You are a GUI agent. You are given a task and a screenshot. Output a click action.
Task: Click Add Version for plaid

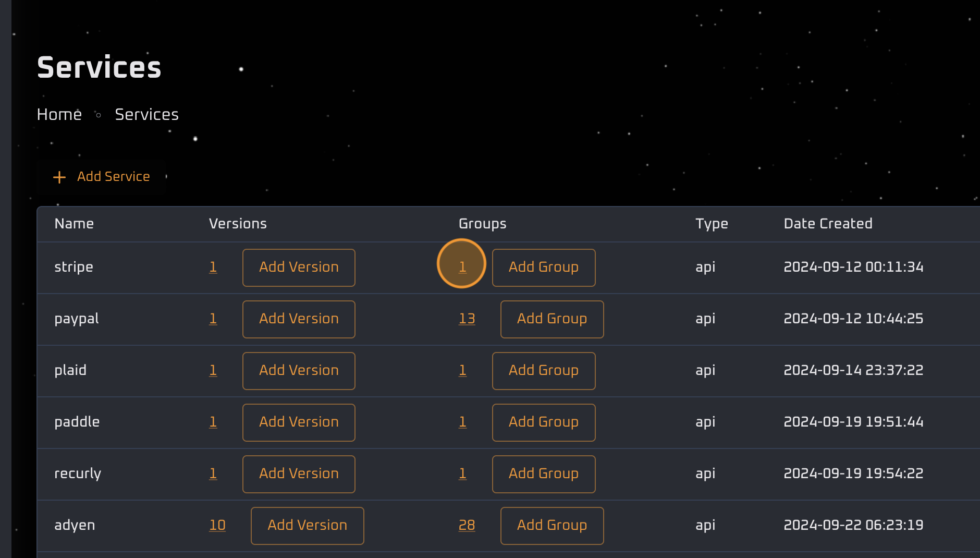[x=299, y=371]
